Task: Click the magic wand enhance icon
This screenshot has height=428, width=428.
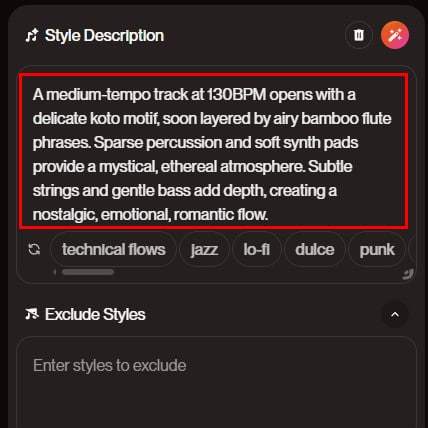Action: (x=395, y=35)
